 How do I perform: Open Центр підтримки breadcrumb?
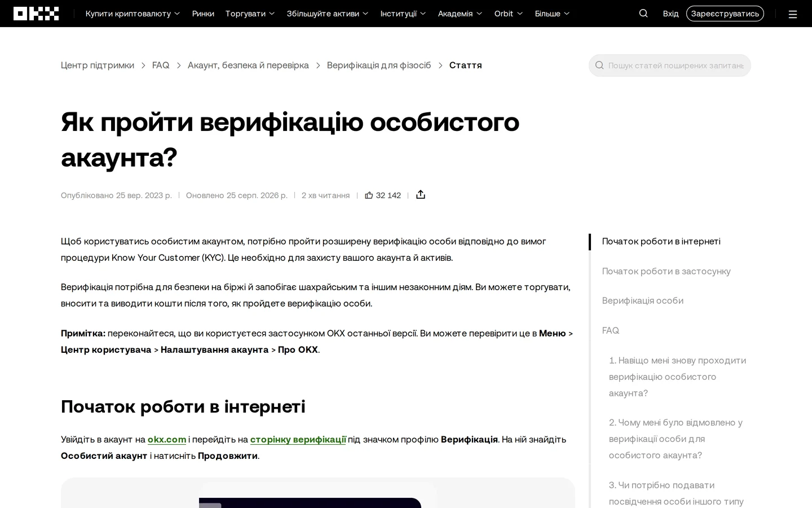click(x=98, y=65)
